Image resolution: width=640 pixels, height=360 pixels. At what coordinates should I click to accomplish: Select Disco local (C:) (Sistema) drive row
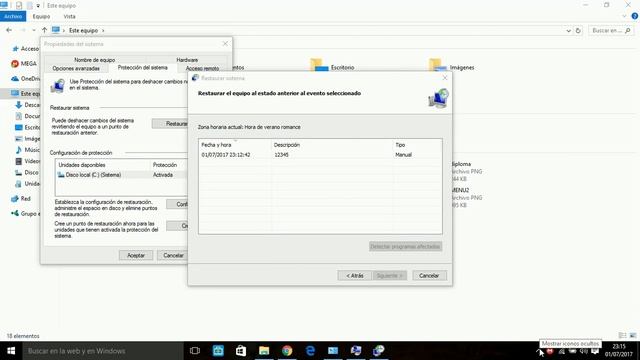(x=122, y=175)
